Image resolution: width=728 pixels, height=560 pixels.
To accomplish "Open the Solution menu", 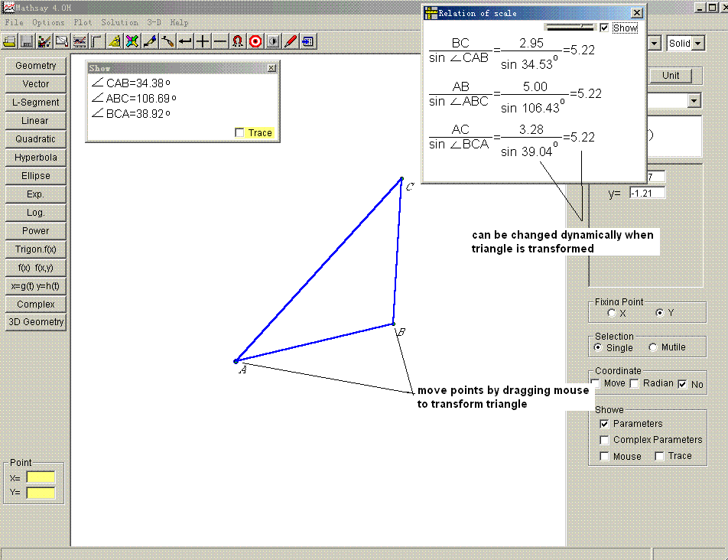I will [x=120, y=22].
